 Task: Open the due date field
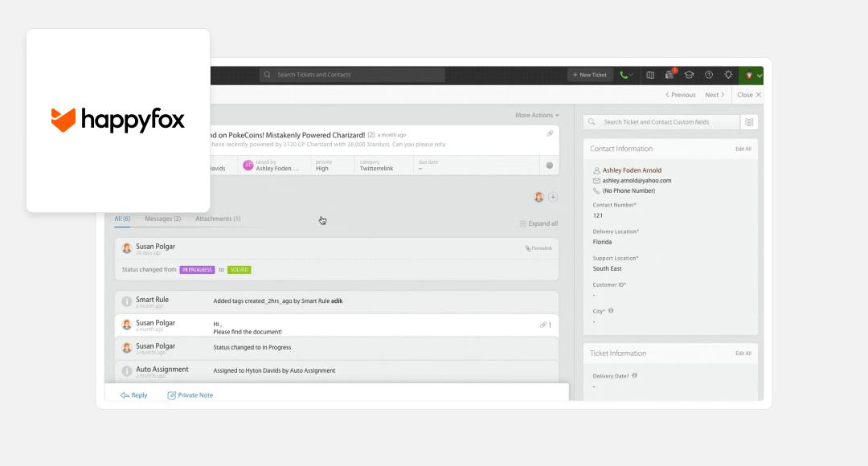coord(428,166)
